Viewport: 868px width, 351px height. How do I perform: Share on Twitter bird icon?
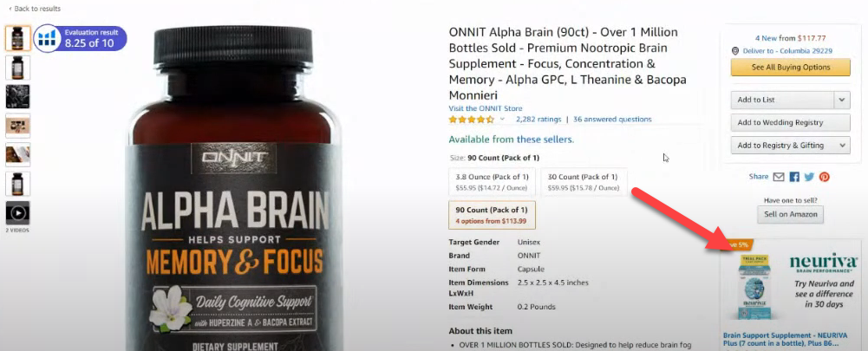[x=809, y=177]
